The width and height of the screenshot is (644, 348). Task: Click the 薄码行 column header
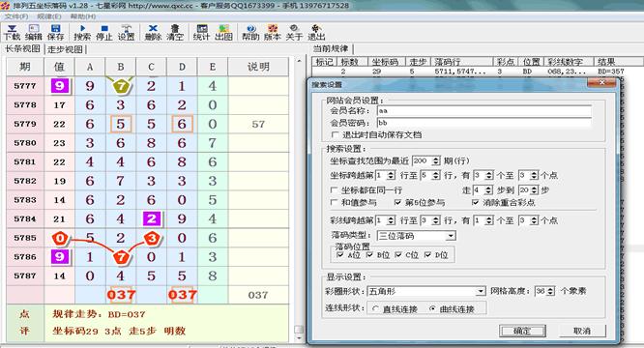(x=461, y=62)
